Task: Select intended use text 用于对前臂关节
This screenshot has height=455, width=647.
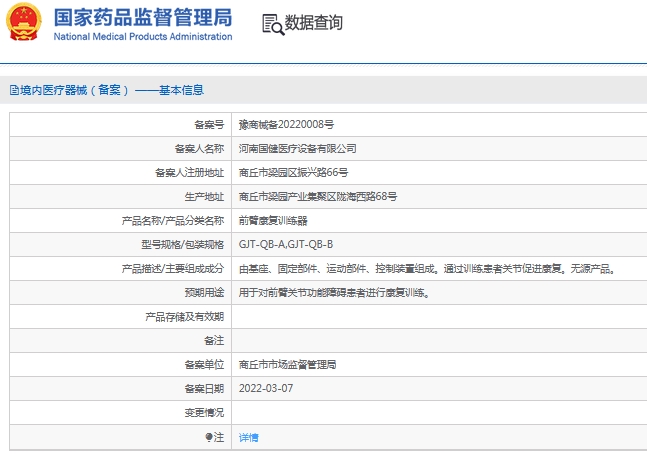Action: (x=335, y=293)
